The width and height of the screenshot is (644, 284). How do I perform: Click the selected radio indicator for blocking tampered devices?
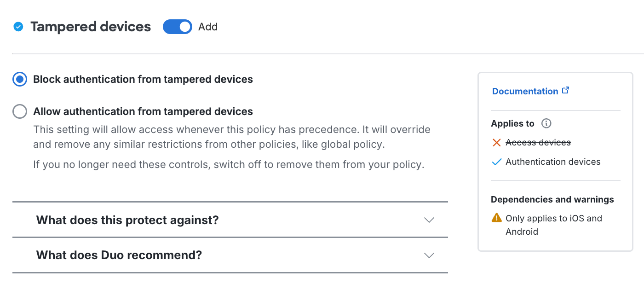(19, 79)
